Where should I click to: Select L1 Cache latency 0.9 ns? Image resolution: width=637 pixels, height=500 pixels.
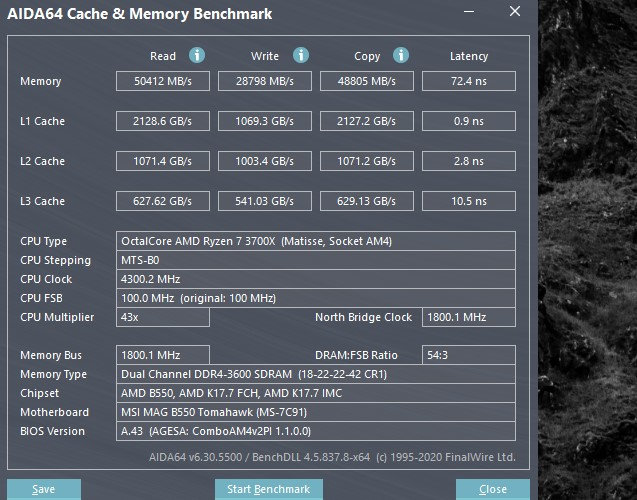(469, 121)
